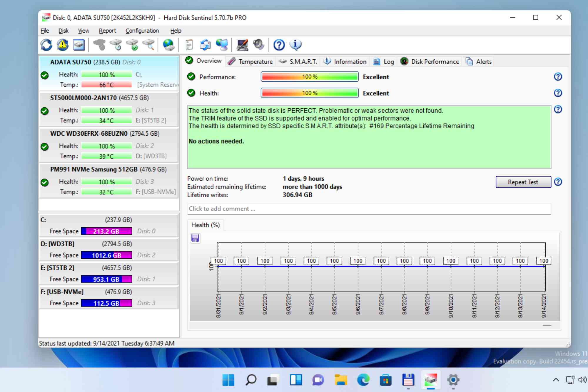Click the globe-on-disk toolbar icon

(x=169, y=45)
